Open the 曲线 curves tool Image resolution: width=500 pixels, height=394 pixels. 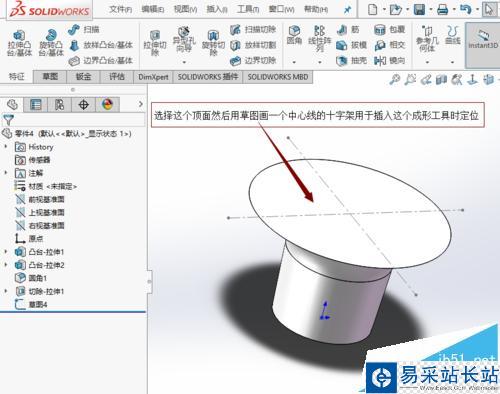[x=452, y=36]
